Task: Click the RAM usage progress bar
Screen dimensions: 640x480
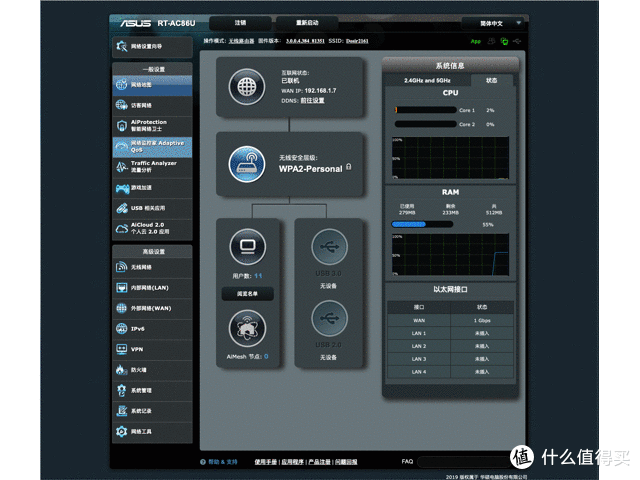Action: (x=422, y=224)
